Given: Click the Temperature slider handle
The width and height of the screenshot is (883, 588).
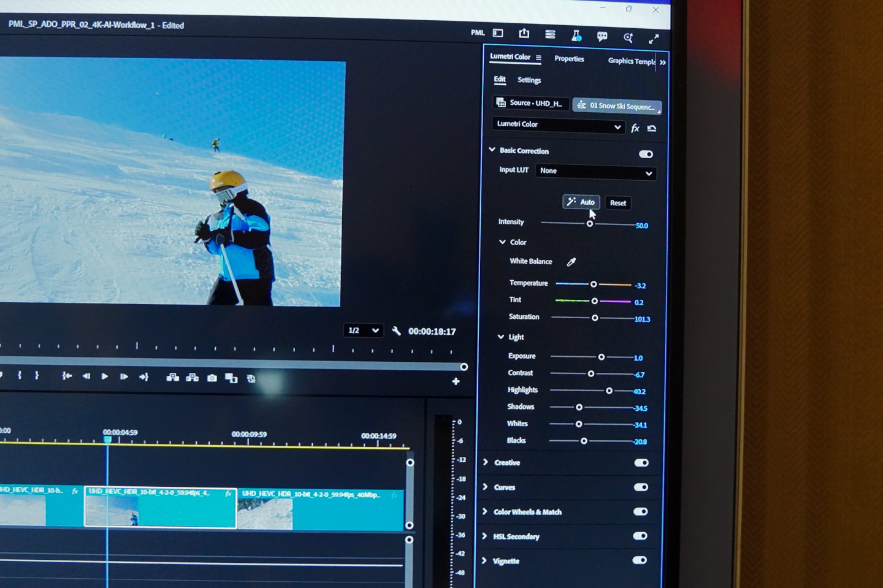Looking at the screenshot, I should [x=593, y=284].
